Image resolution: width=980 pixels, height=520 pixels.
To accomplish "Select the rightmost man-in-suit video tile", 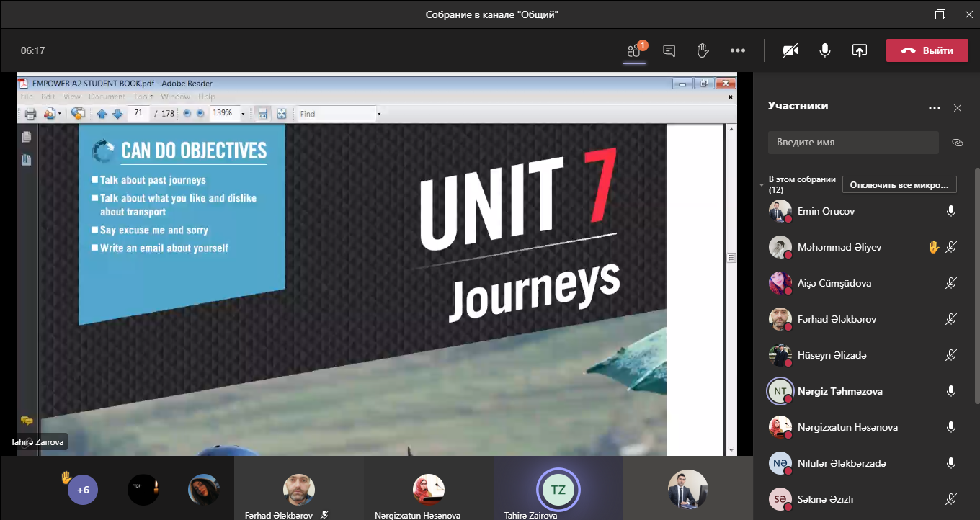I will pyautogui.click(x=687, y=488).
